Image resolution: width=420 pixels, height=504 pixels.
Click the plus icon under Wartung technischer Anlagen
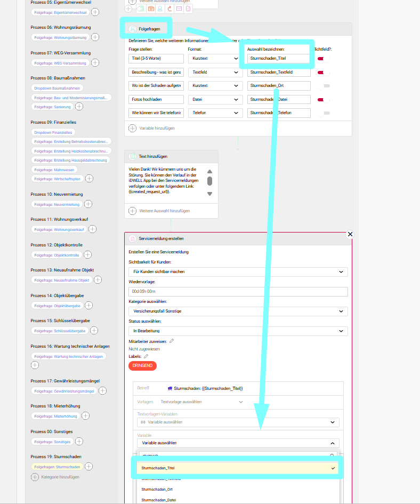35,365
